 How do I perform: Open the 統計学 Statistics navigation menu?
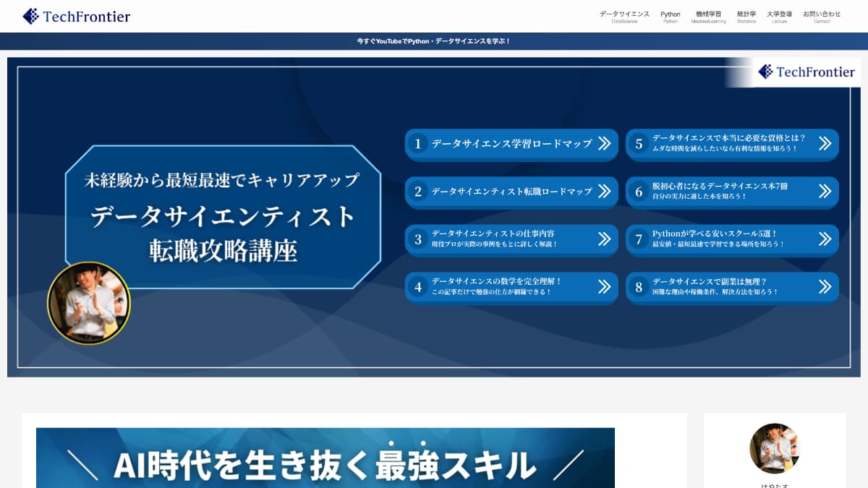[x=746, y=16]
